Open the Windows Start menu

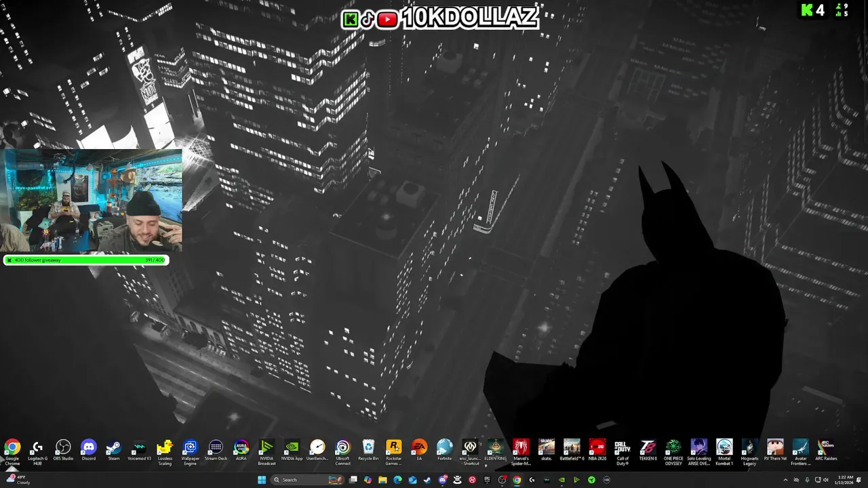pos(262,480)
